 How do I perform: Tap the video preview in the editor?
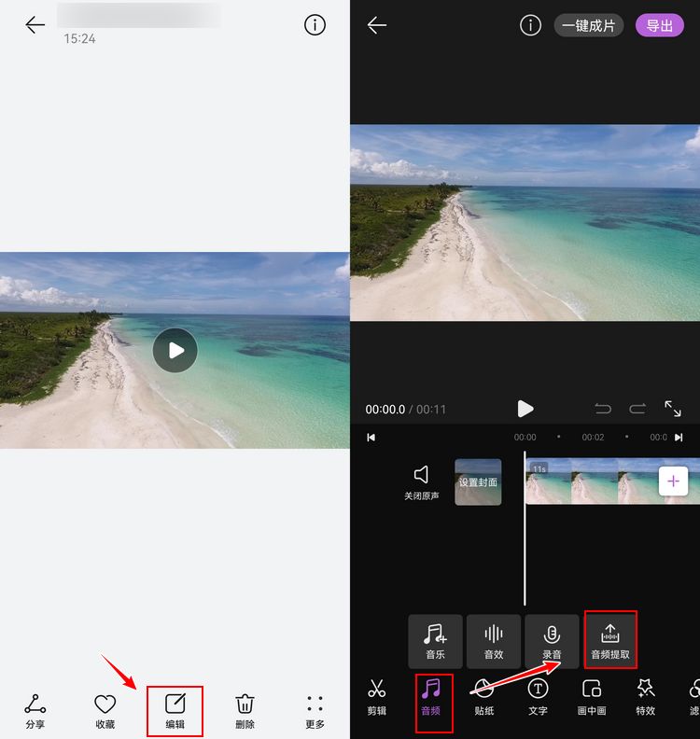pos(525,222)
